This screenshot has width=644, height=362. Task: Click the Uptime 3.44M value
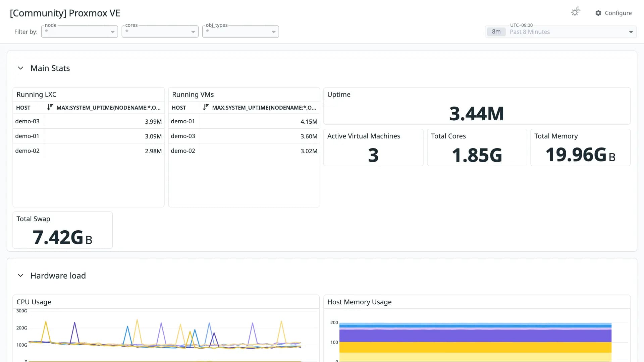(477, 114)
